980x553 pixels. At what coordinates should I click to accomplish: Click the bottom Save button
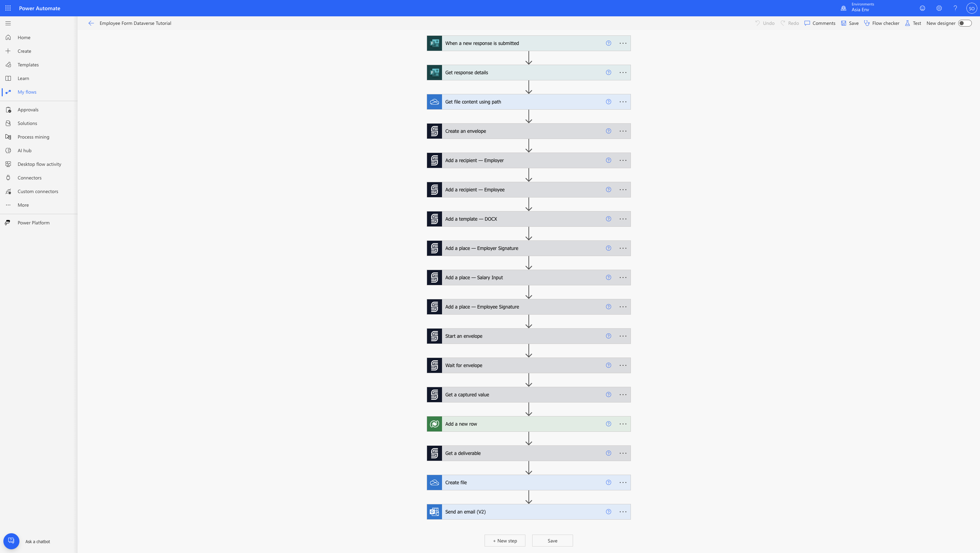pos(552,541)
